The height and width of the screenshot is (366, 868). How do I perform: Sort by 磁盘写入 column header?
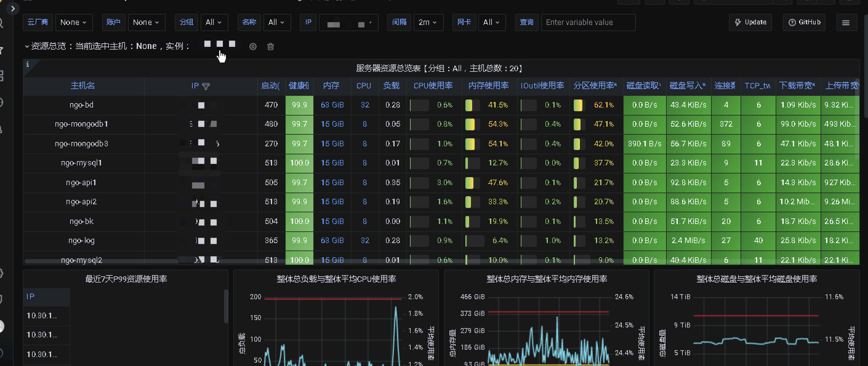tap(688, 86)
